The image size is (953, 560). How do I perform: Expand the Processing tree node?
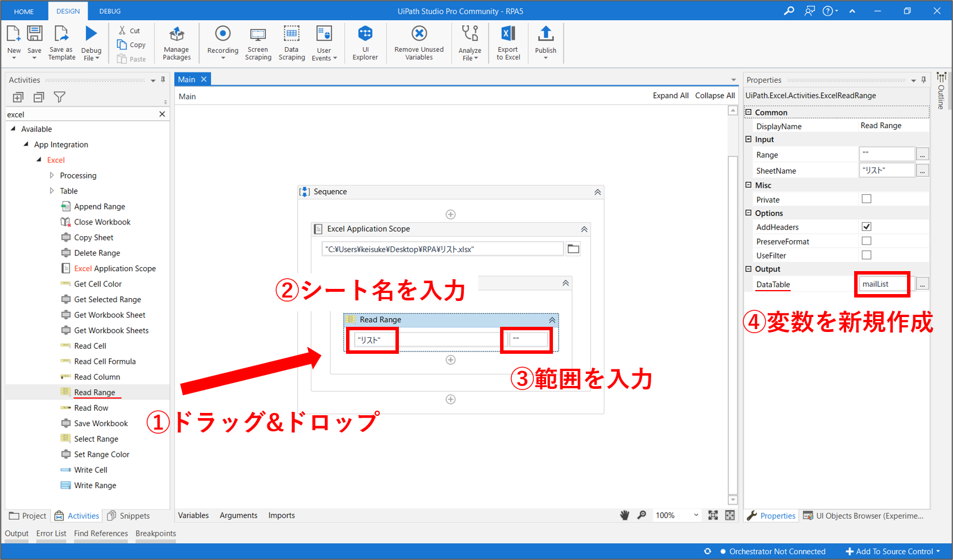coord(52,175)
